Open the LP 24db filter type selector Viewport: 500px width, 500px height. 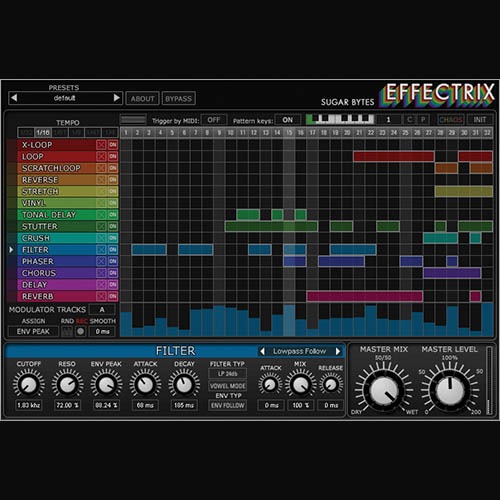click(x=228, y=374)
